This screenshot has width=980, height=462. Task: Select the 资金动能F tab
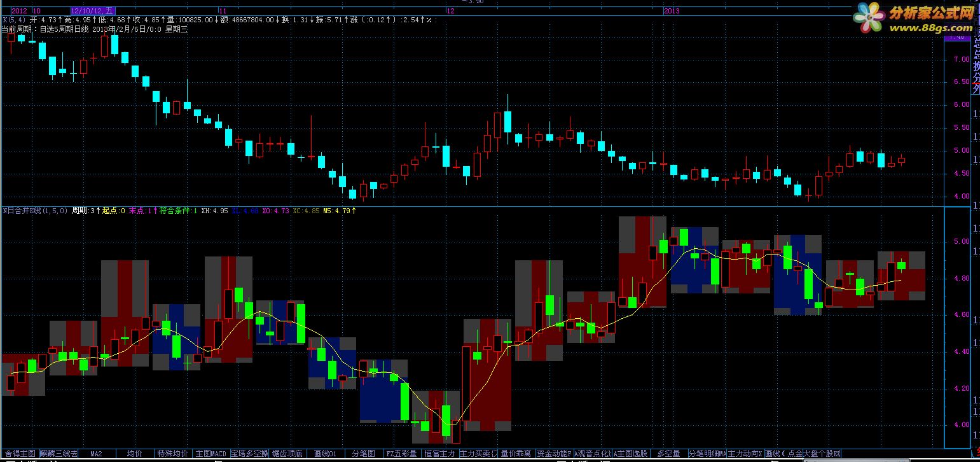tap(555, 454)
